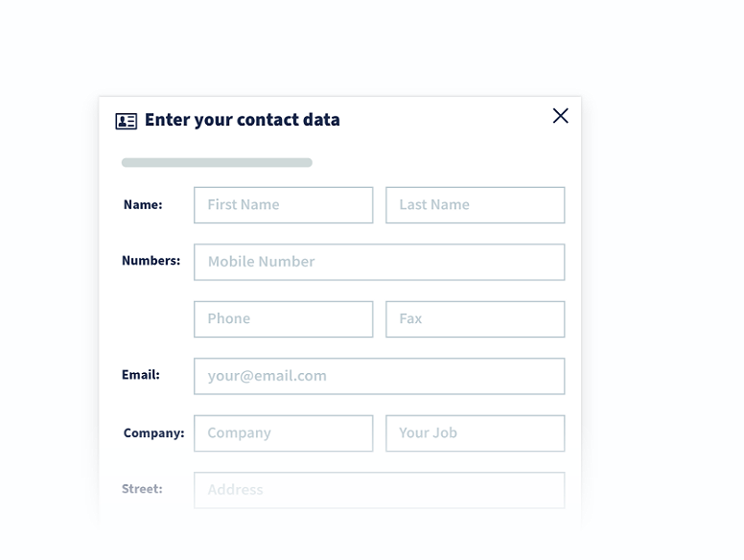Image resolution: width=744 pixels, height=560 pixels.
Task: Select the Company name field
Action: pos(283,433)
